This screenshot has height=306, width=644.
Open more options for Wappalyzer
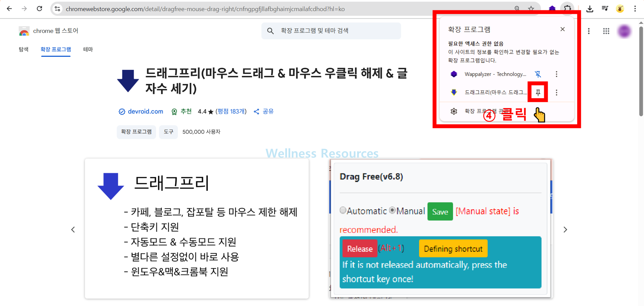(556, 74)
